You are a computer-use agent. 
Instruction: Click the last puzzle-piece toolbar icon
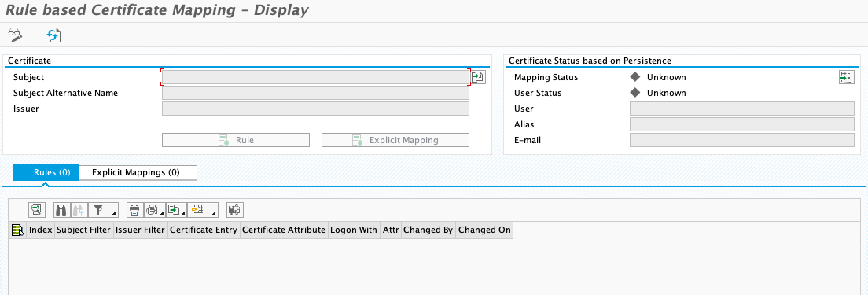235,210
